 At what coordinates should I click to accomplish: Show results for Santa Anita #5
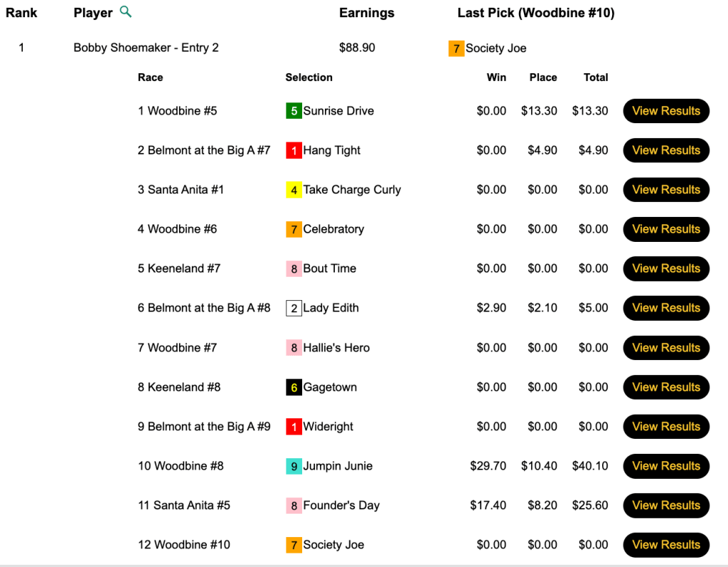click(666, 506)
